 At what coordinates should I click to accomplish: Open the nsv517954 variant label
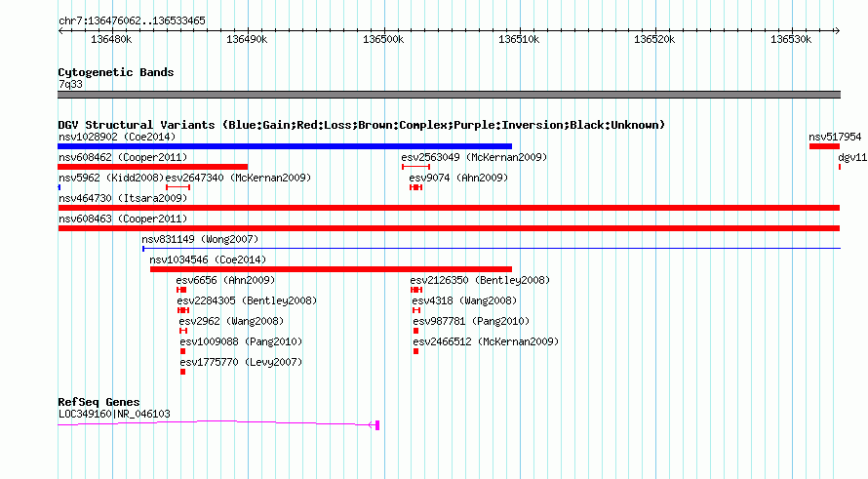(x=835, y=137)
